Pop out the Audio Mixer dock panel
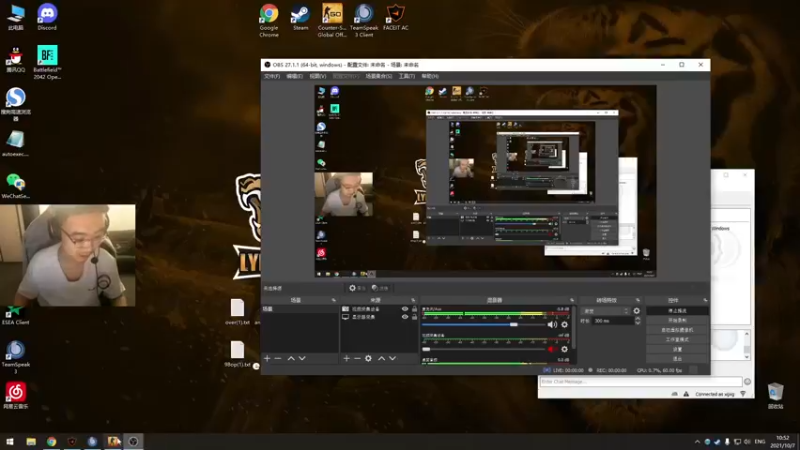This screenshot has width=800, height=450. coord(572,301)
